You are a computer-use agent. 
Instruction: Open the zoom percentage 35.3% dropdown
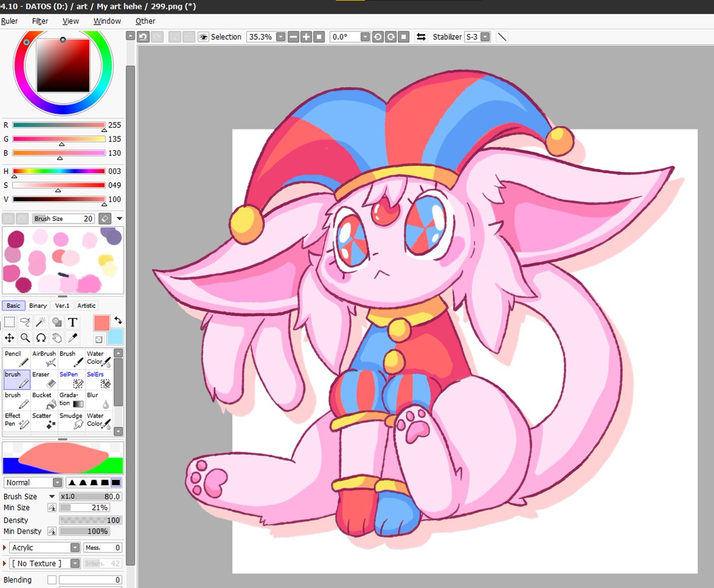click(x=281, y=37)
